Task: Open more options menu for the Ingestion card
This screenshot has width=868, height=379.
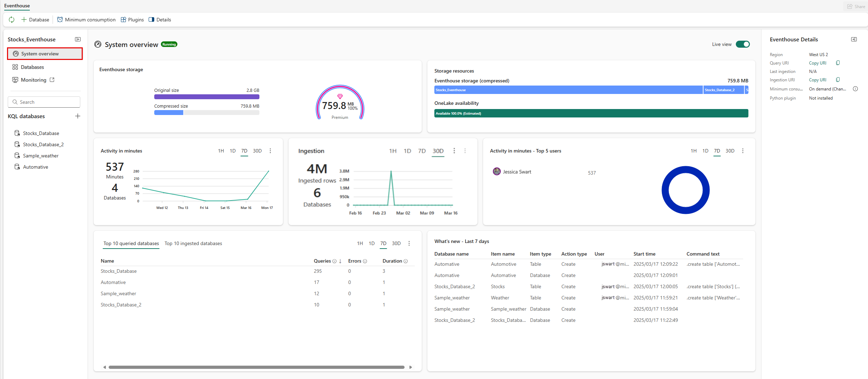Action: tap(454, 150)
